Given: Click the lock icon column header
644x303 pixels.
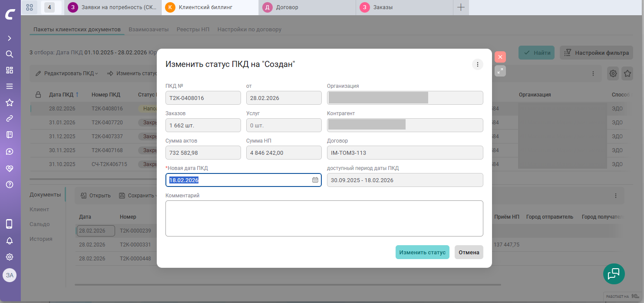Looking at the screenshot, I should 38,94.
